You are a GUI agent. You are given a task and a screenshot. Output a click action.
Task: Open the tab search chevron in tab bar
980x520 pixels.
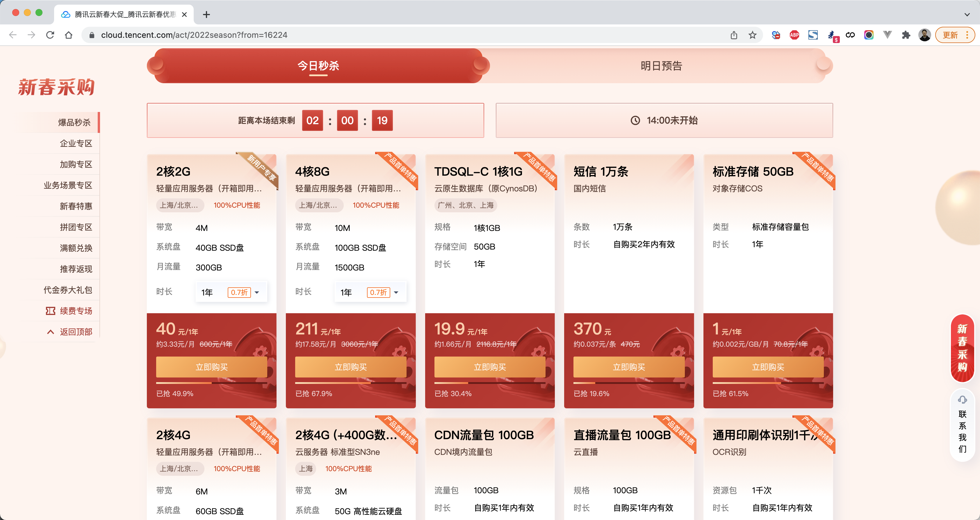click(x=967, y=15)
